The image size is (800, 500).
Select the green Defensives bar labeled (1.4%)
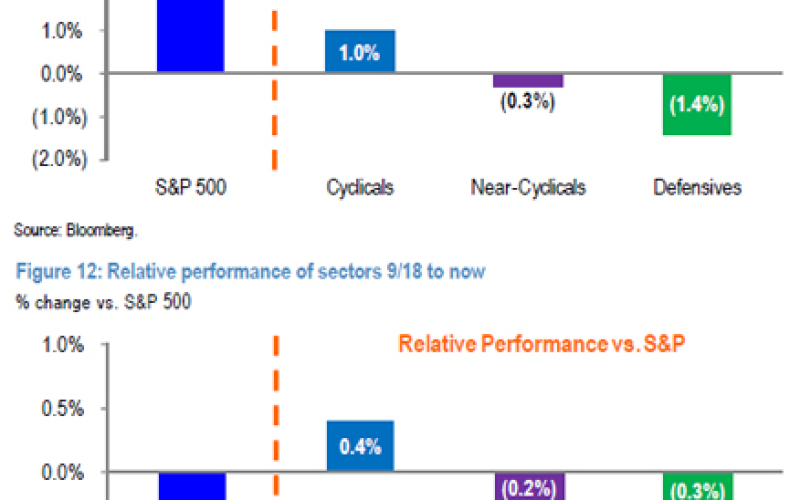(696, 104)
